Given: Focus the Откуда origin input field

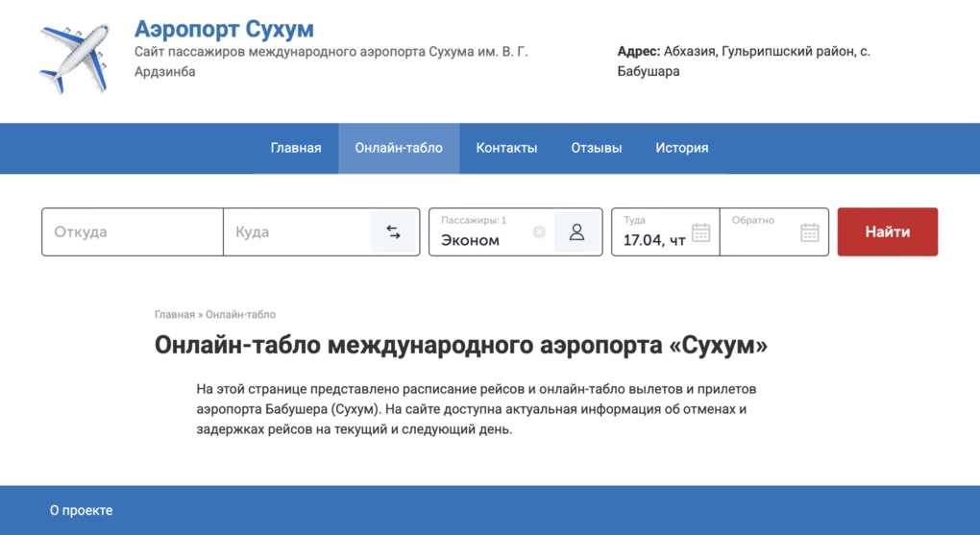Looking at the screenshot, I should 133,232.
